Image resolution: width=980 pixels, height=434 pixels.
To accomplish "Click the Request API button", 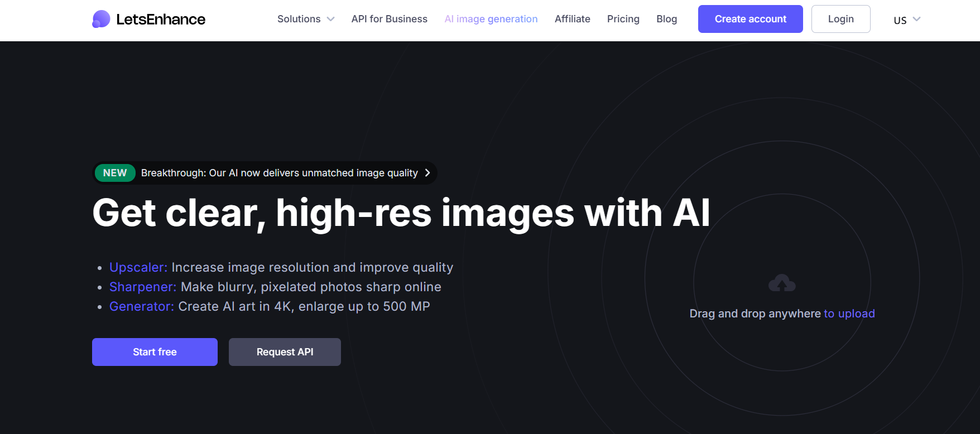I will pyautogui.click(x=285, y=352).
